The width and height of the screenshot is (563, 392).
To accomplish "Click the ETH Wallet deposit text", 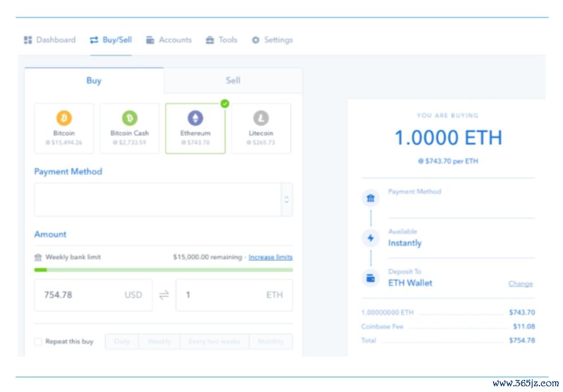I will pyautogui.click(x=410, y=283).
